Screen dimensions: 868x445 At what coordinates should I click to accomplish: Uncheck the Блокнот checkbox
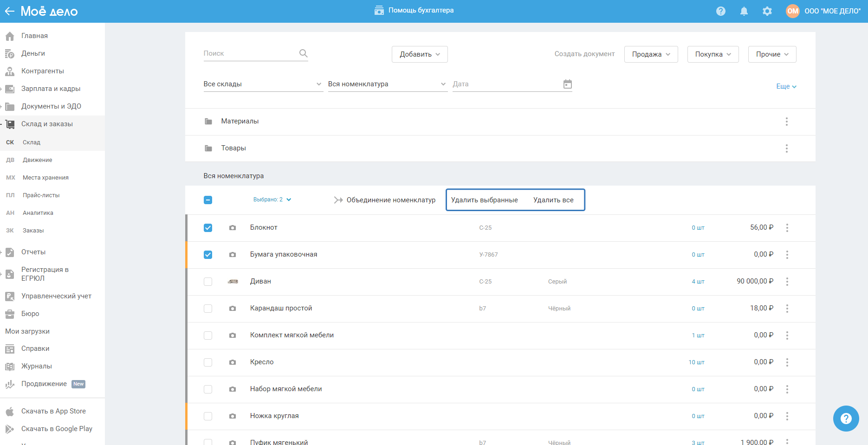click(x=208, y=228)
